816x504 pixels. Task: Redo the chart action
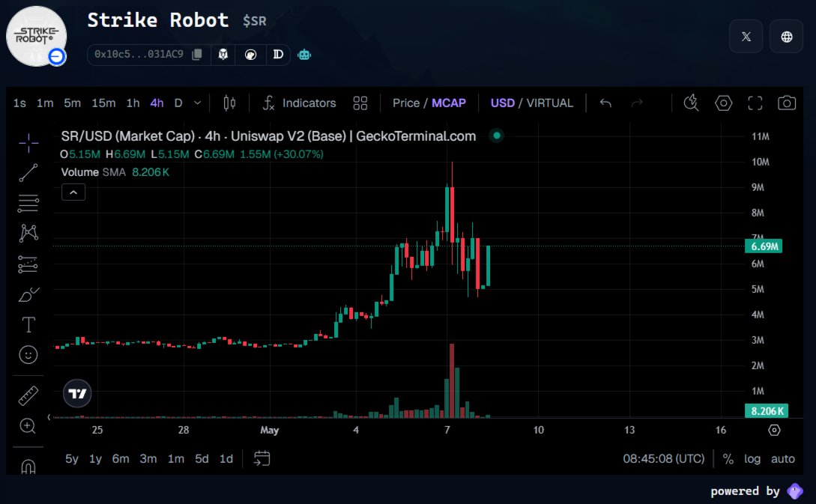click(636, 103)
